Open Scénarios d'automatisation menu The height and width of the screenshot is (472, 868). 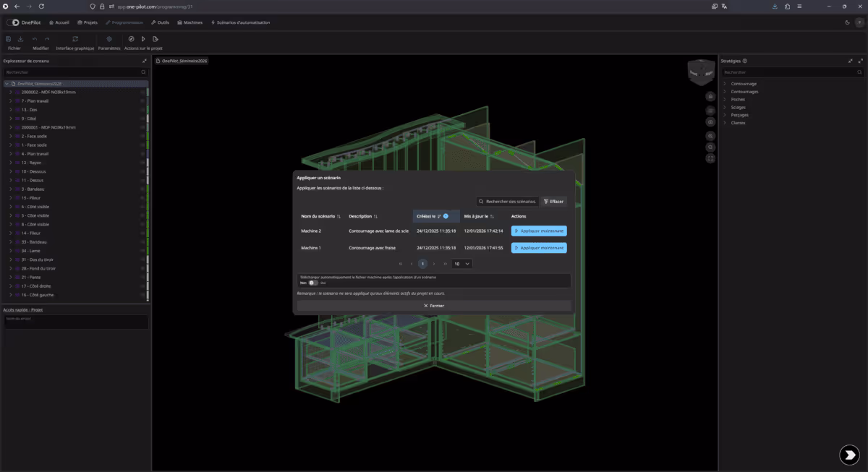(x=240, y=22)
